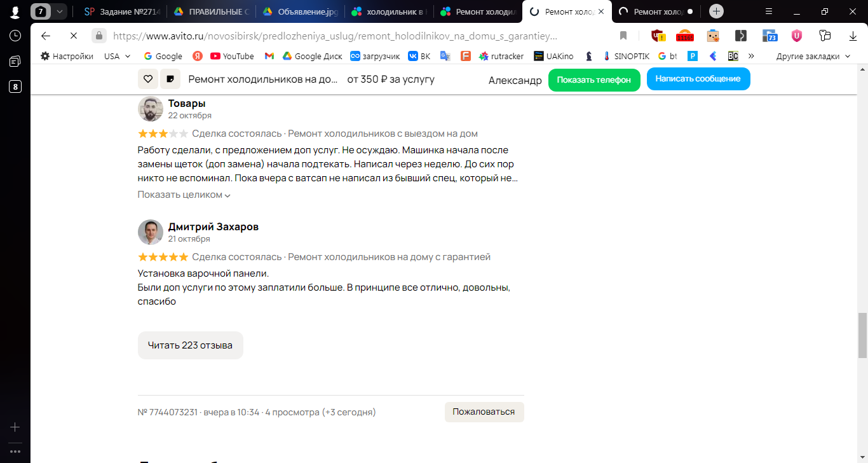Image resolution: width=868 pixels, height=463 pixels.
Task: Open the orange F bookmark icon
Action: tap(466, 56)
